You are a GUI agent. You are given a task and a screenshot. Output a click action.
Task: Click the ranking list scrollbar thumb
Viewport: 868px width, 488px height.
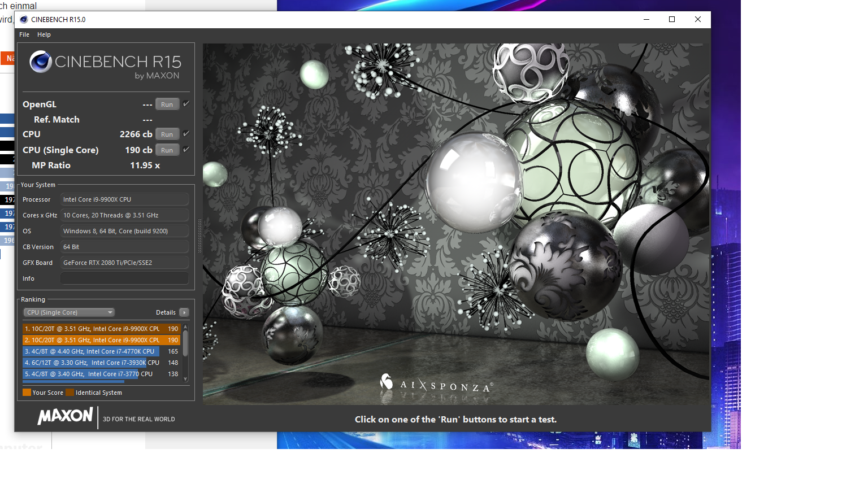click(x=185, y=343)
